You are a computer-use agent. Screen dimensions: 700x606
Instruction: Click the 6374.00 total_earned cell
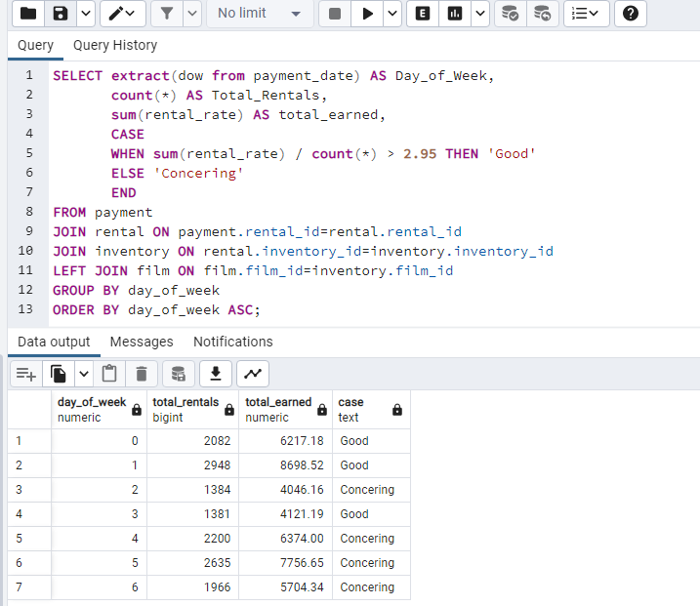click(x=286, y=539)
